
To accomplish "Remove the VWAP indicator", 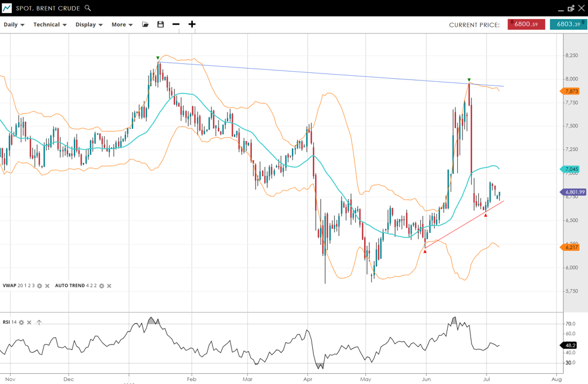I will [x=48, y=286].
